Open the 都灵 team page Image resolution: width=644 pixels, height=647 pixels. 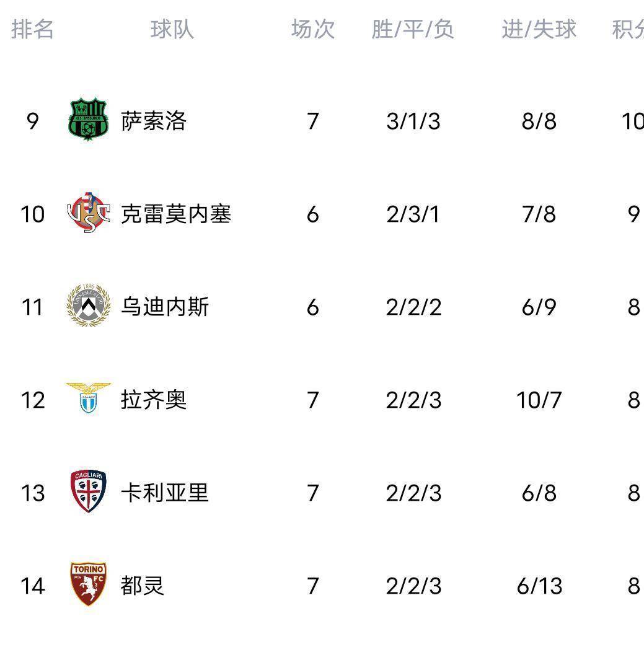tap(143, 586)
